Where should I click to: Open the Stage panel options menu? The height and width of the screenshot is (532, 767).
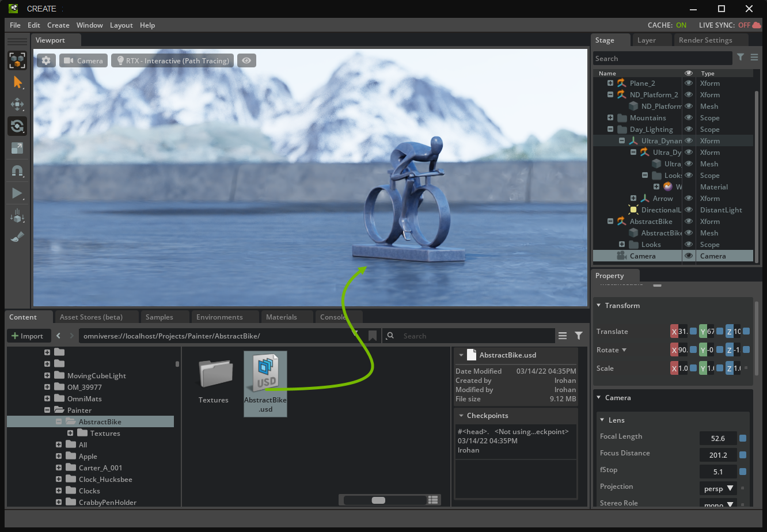pos(754,57)
